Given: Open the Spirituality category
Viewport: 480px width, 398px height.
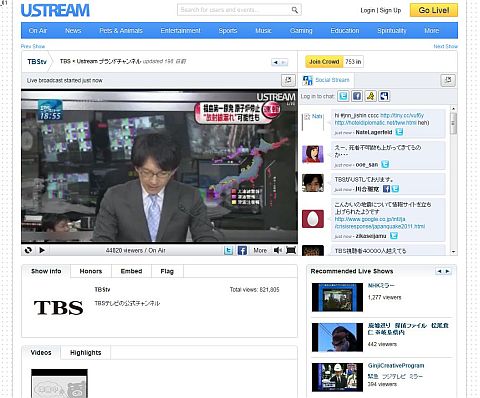Looking at the screenshot, I should (x=392, y=31).
